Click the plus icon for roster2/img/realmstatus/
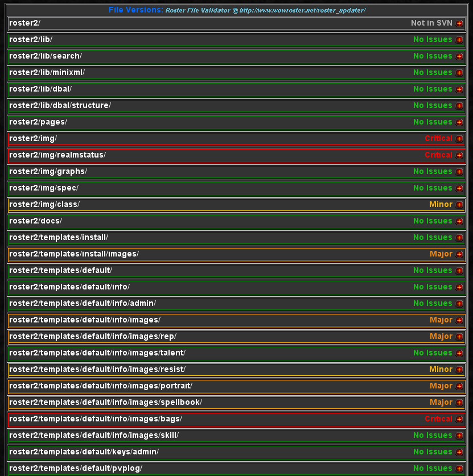 coord(459,155)
